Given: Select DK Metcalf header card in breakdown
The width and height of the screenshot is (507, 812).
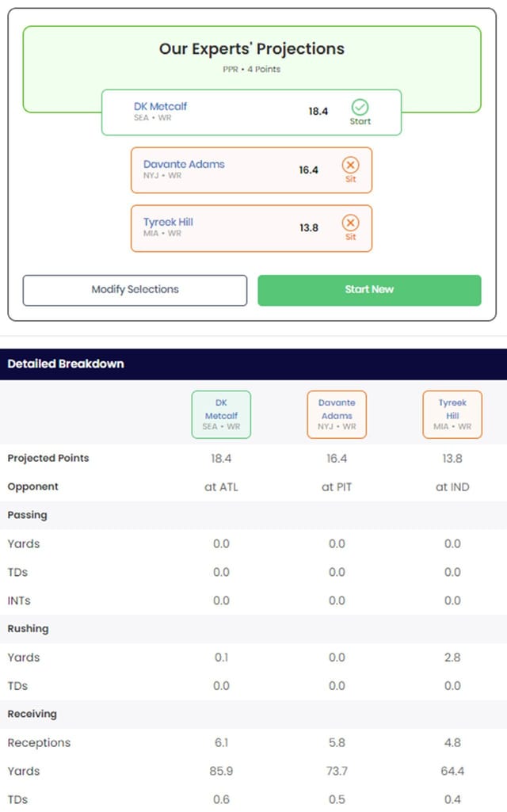Looking at the screenshot, I should tap(221, 415).
